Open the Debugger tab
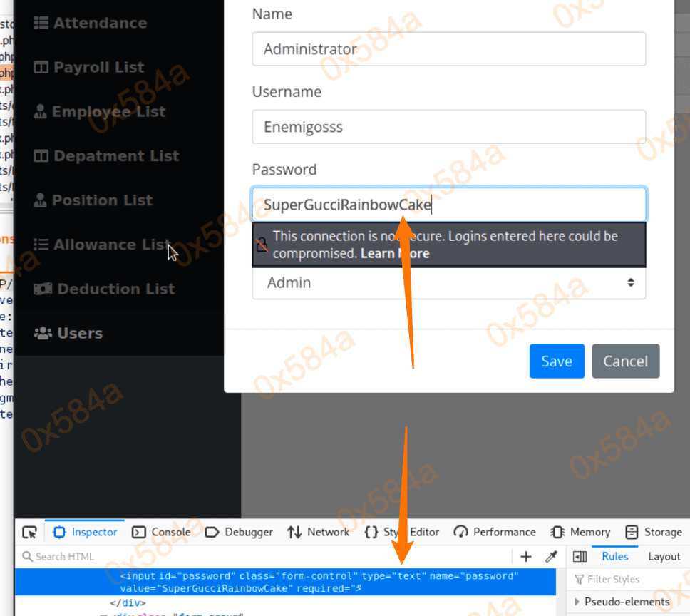 point(240,532)
